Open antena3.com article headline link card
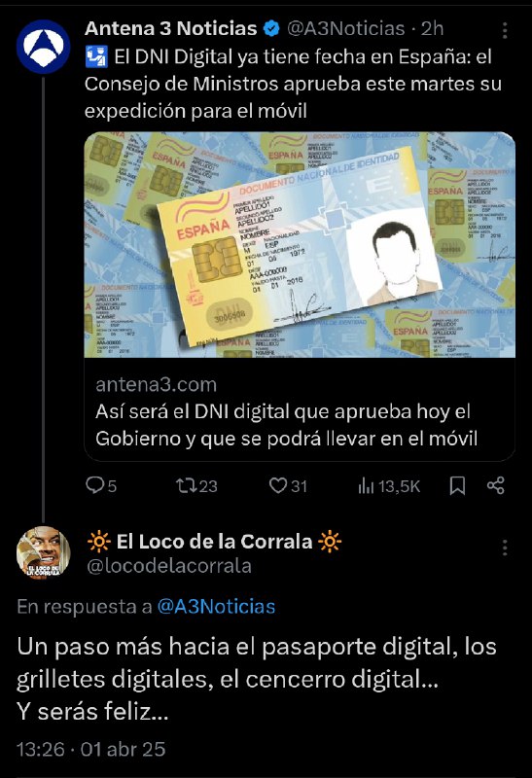Screen dimensions: 532x778 (x=300, y=410)
